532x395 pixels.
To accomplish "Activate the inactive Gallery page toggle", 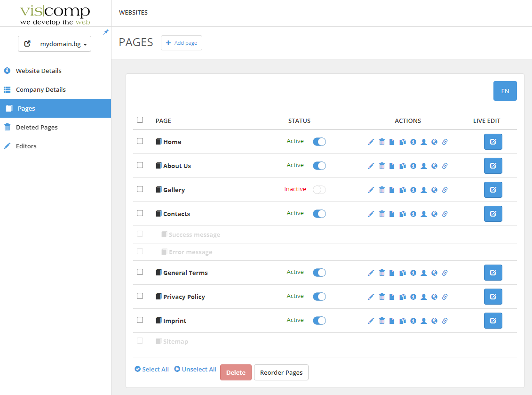I will tap(318, 189).
